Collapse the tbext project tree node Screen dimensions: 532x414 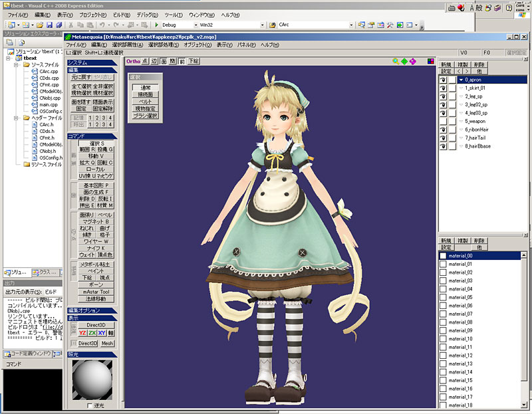pos(8,58)
